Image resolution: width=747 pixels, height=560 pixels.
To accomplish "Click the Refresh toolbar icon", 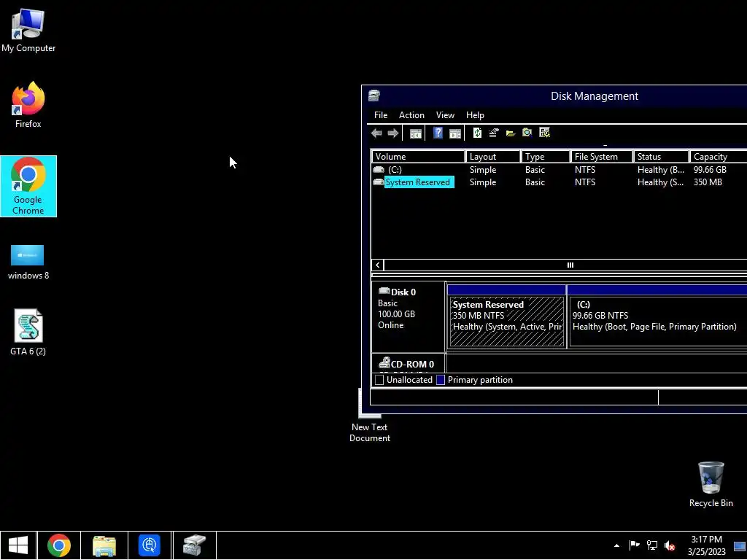I will click(477, 133).
